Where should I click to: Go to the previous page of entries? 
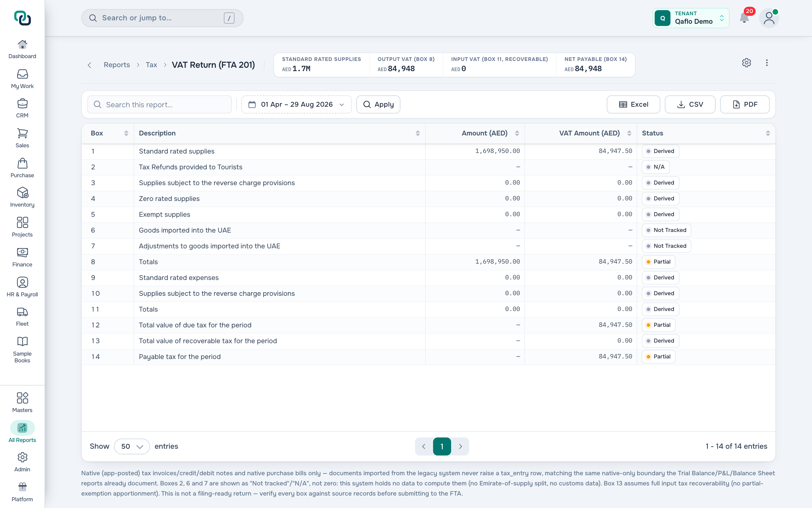[424, 446]
